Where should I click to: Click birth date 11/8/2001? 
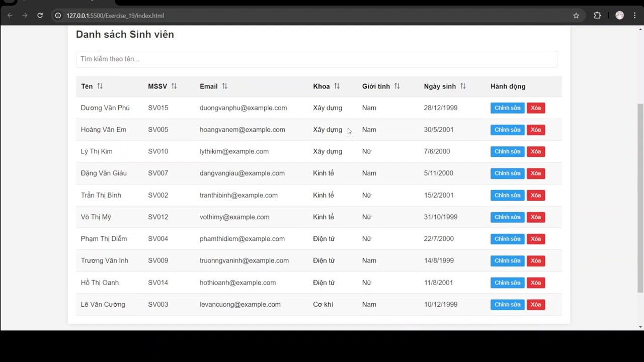pos(439,283)
